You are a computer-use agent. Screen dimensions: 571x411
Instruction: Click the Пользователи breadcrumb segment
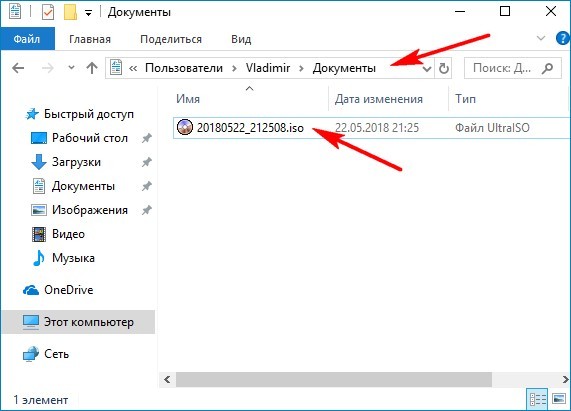tap(184, 68)
